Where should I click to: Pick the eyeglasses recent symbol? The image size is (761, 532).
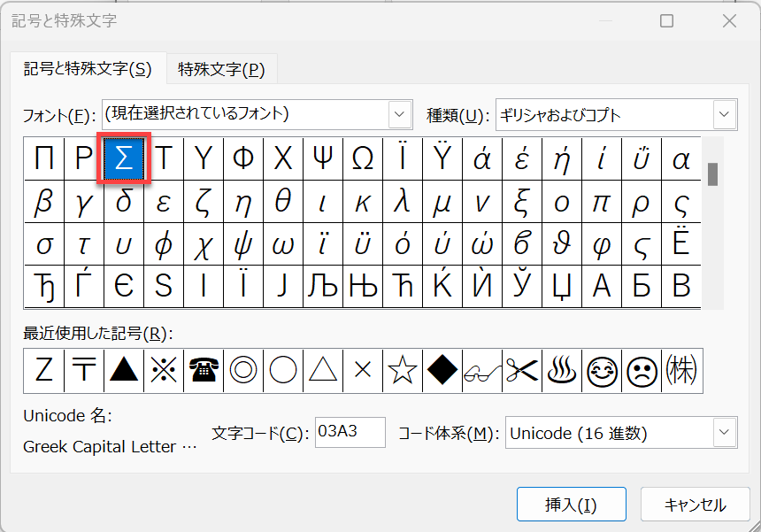(482, 370)
